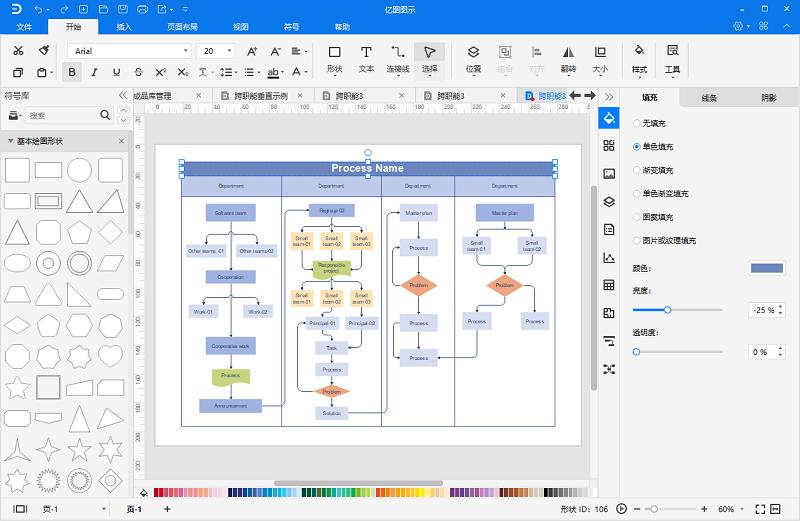
Task: Open the table panel icon in right sidebar
Action: (x=608, y=285)
